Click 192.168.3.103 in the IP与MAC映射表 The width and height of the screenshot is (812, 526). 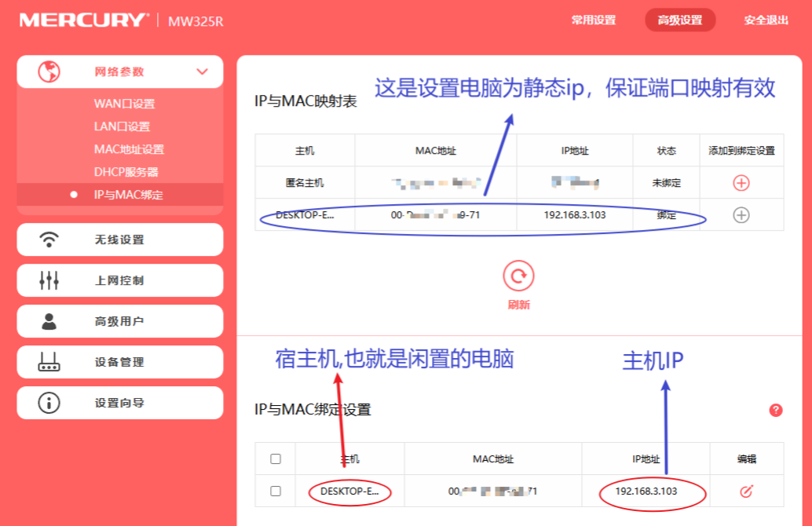click(575, 215)
